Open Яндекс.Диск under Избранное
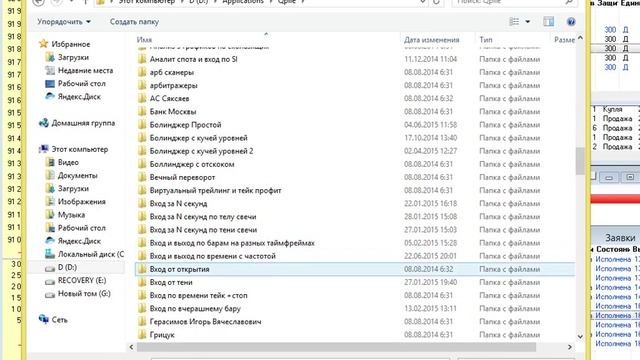 pyautogui.click(x=79, y=97)
